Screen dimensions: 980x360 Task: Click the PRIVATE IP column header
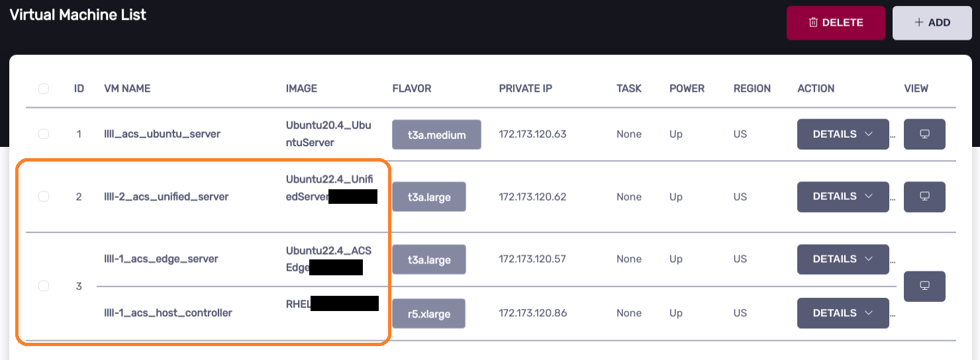(x=525, y=89)
